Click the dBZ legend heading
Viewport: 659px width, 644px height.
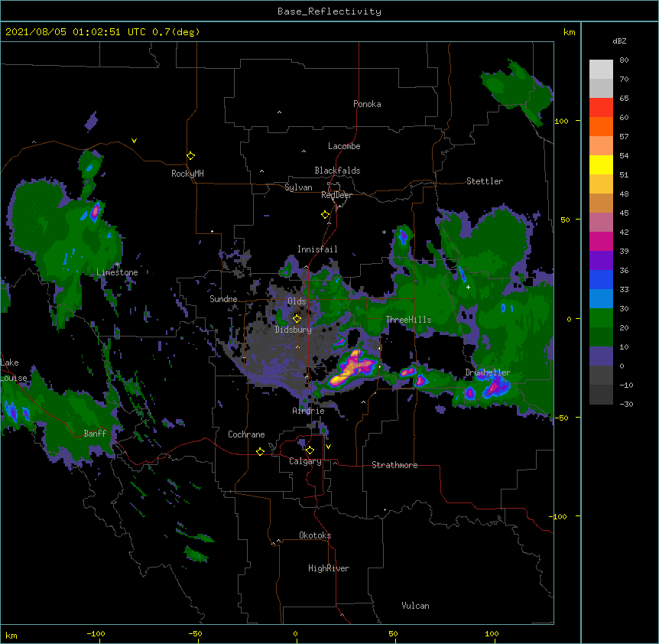pyautogui.click(x=619, y=41)
